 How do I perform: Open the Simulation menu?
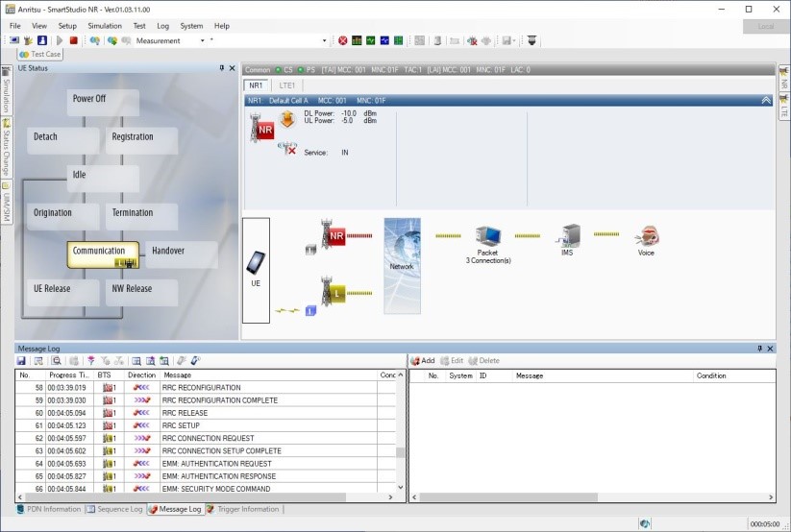[104, 26]
